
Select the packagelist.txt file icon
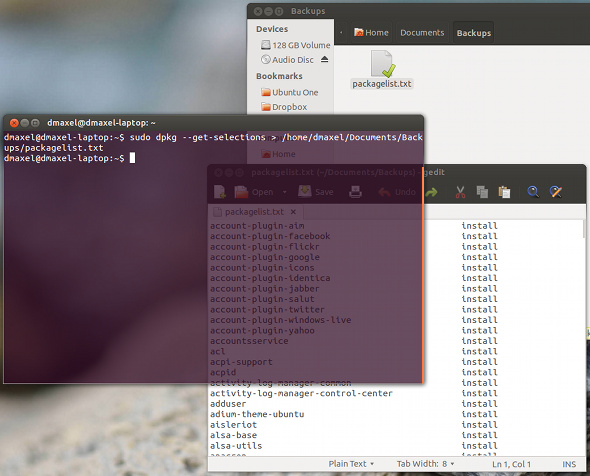(x=382, y=65)
